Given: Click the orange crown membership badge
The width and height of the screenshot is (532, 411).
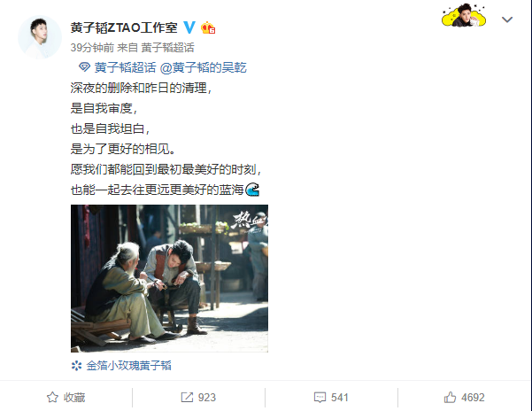Looking at the screenshot, I should click(208, 27).
